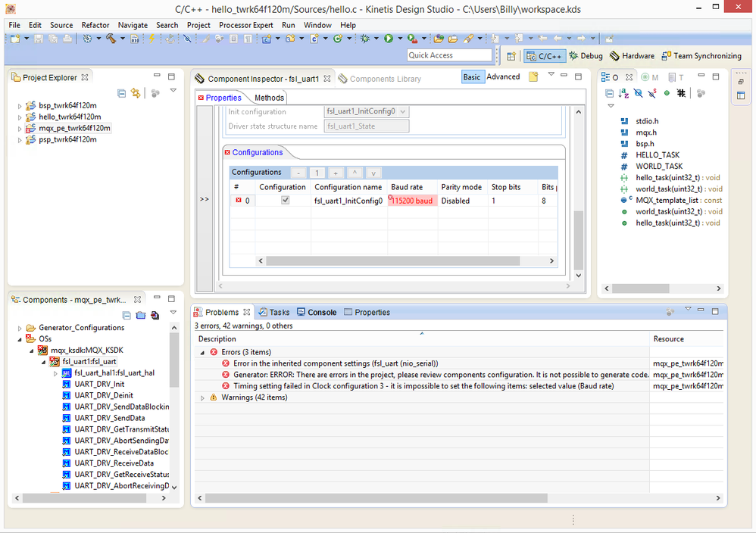This screenshot has height=533, width=756.
Task: Expand the hello_twrk64f120m project
Action: (20, 117)
